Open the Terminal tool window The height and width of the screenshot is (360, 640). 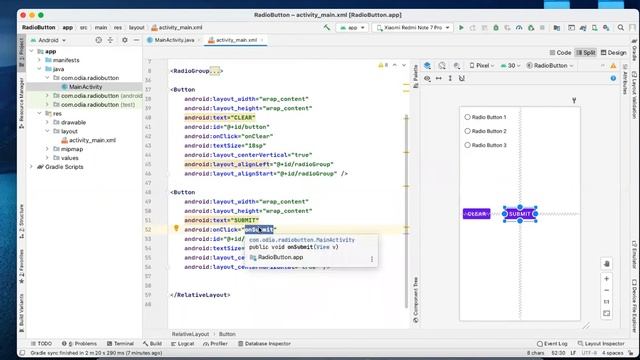tap(120, 344)
